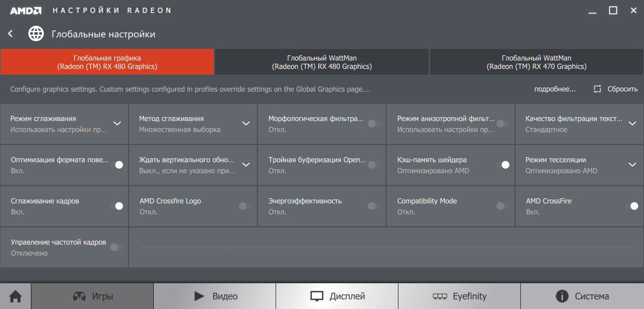
Task: Click the frame rate control slider track
Action: tap(388, 247)
